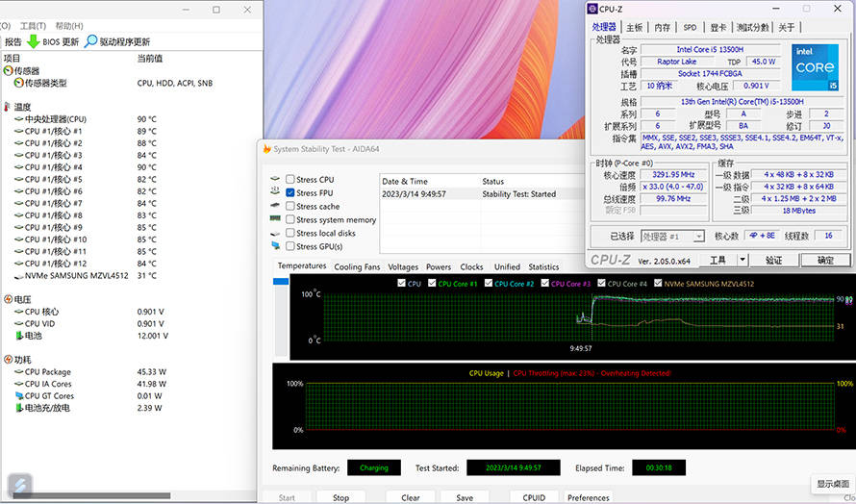This screenshot has width=856, height=504.
Task: Toggle the CPU Core #4 graph checkbox
Action: (601, 283)
